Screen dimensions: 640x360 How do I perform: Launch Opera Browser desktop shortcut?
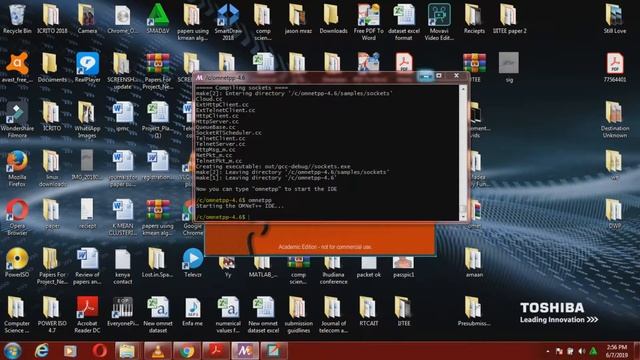[x=17, y=217]
